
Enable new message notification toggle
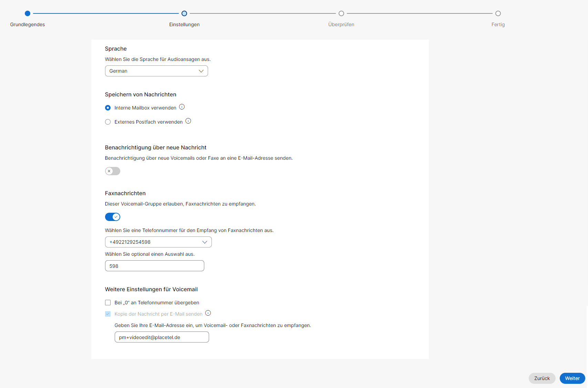(x=113, y=171)
